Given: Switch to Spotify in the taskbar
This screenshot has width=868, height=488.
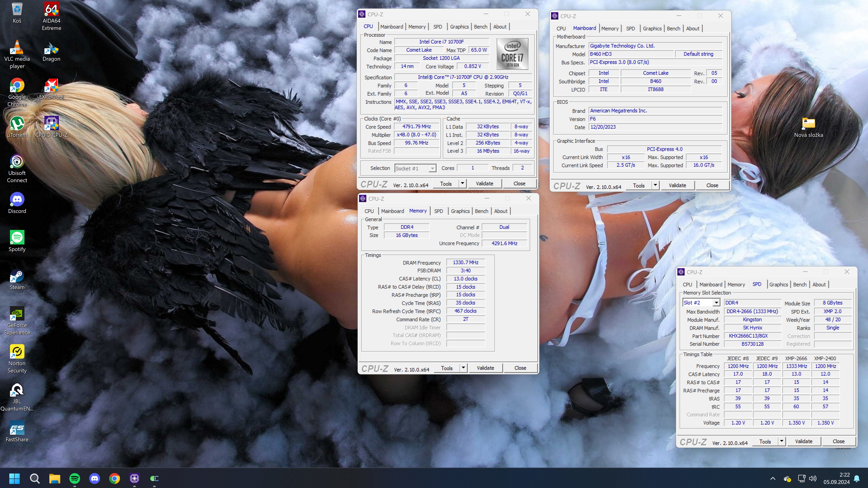Looking at the screenshot, I should coord(74,478).
